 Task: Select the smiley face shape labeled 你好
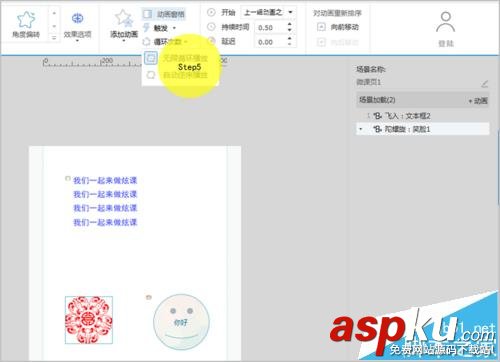(x=181, y=322)
